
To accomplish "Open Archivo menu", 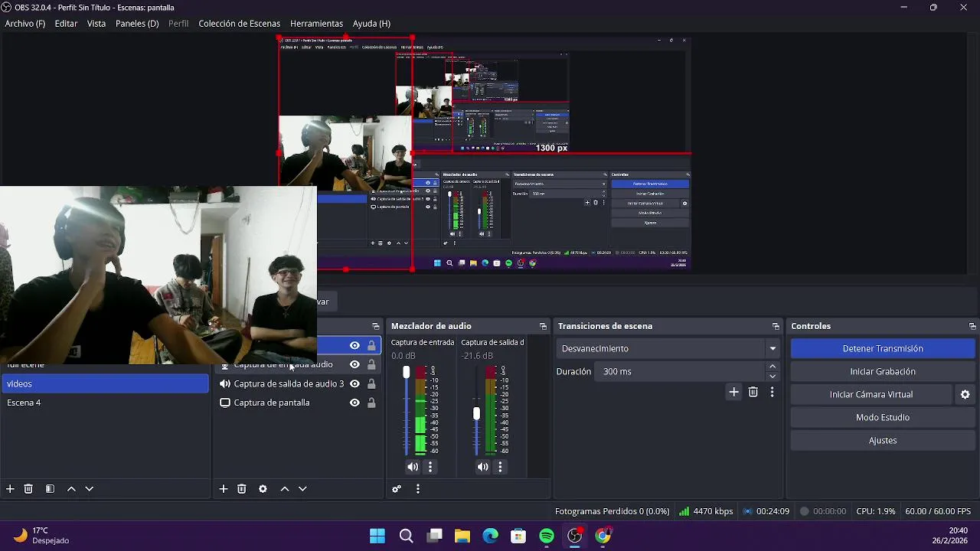I will 24,24.
